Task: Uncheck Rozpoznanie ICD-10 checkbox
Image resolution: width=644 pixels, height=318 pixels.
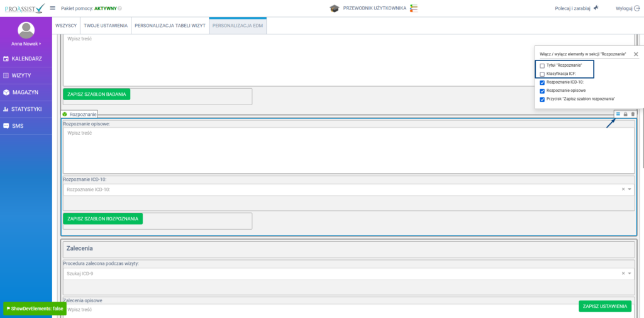Action: point(542,82)
